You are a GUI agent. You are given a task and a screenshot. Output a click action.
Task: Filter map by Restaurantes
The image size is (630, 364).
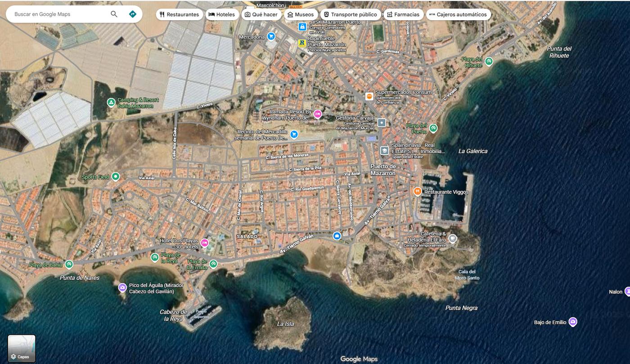point(179,14)
